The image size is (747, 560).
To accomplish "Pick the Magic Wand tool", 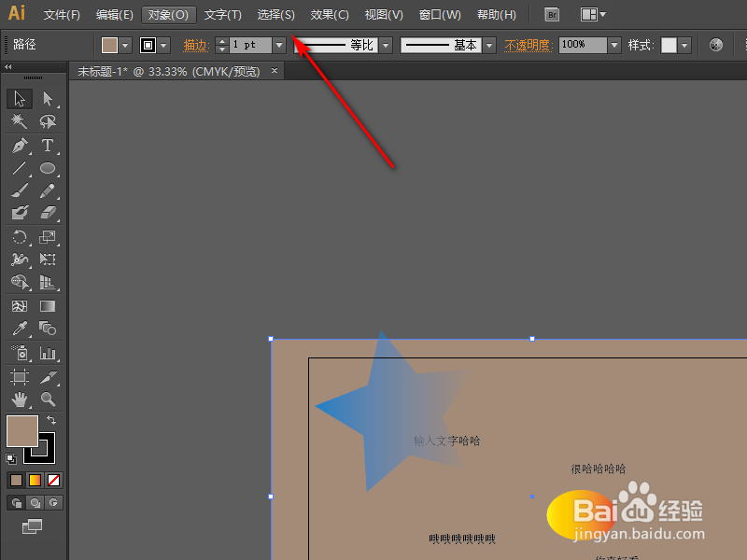I will (x=20, y=121).
